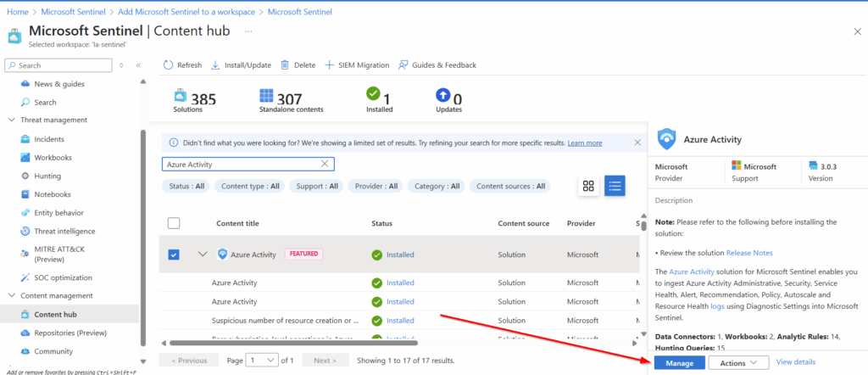
Task: Close the Content hub blade
Action: (857, 31)
